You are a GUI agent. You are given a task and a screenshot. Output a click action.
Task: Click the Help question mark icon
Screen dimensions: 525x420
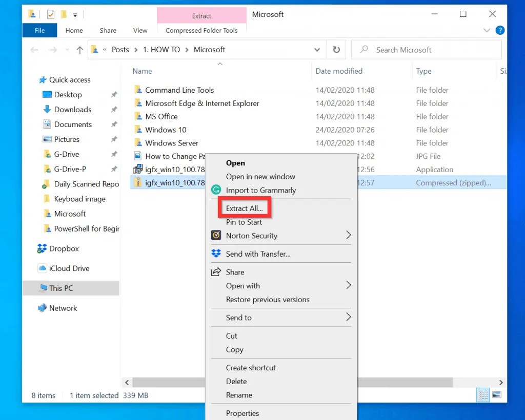coord(499,30)
